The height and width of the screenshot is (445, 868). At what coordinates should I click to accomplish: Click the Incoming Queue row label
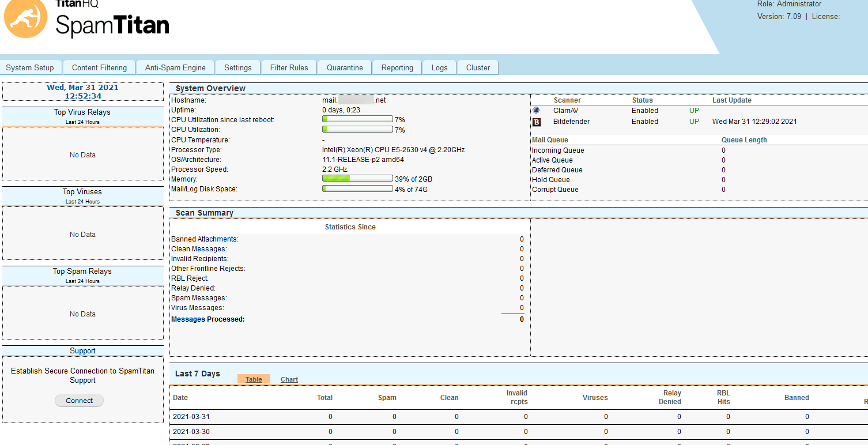click(558, 150)
